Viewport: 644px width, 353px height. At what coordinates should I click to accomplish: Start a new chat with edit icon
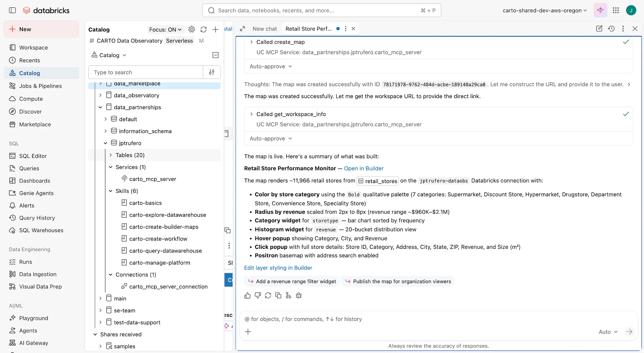point(599,29)
